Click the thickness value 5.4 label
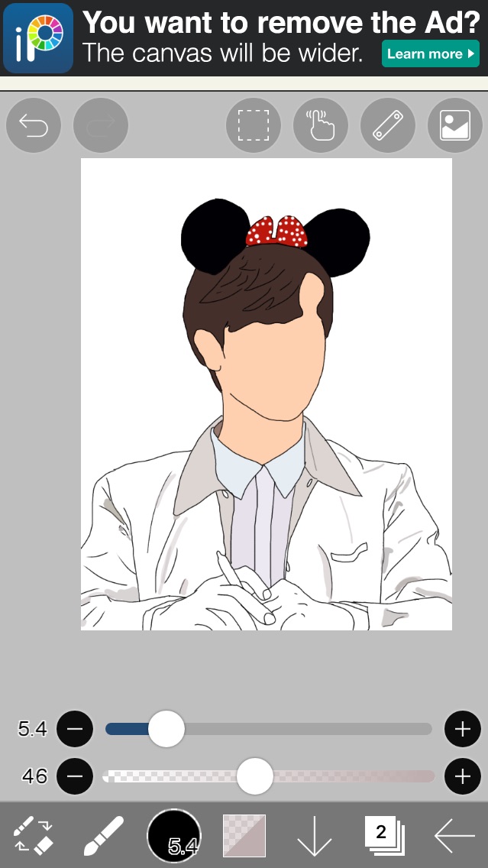Viewport: 488px width, 868px height. (x=33, y=729)
